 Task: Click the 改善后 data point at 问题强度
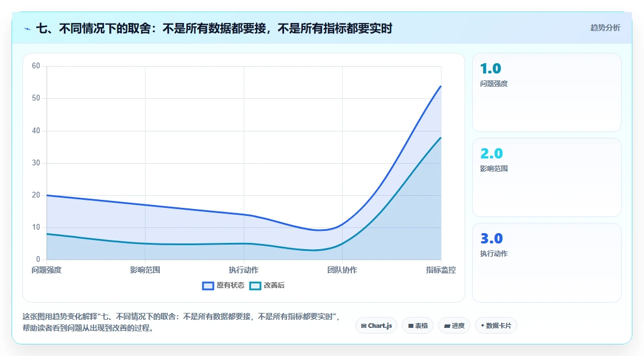pos(47,234)
